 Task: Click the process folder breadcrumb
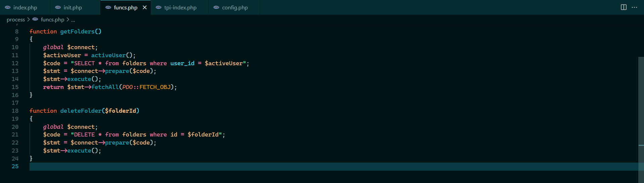pyautogui.click(x=16, y=19)
